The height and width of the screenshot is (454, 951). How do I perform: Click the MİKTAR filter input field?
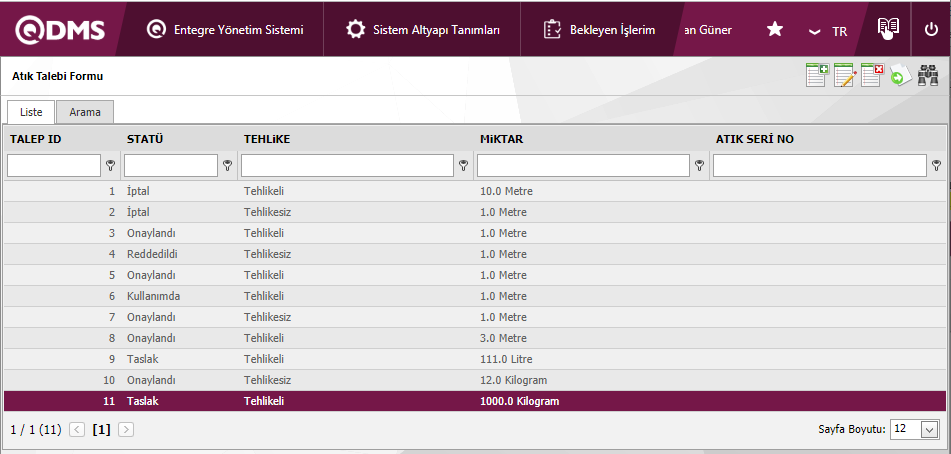tap(583, 165)
